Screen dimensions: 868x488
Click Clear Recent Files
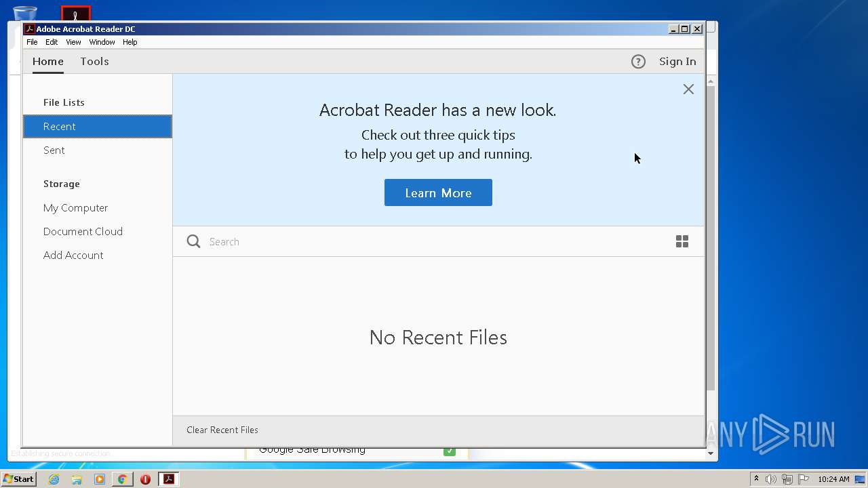222,430
